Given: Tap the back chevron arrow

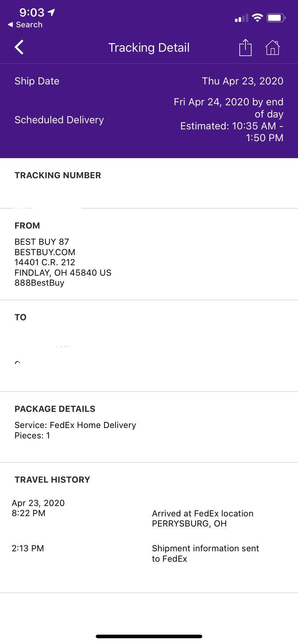Looking at the screenshot, I should tap(19, 47).
